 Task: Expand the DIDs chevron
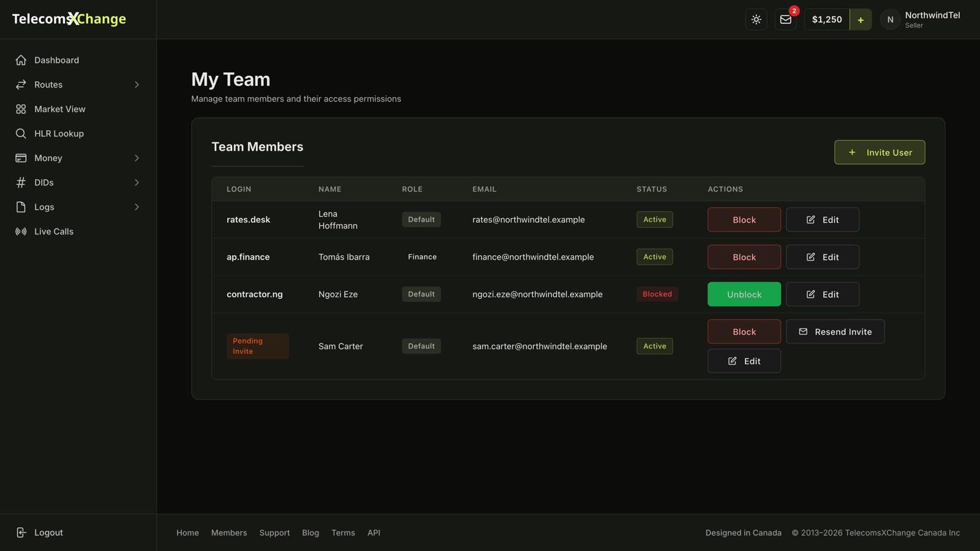[x=137, y=182]
